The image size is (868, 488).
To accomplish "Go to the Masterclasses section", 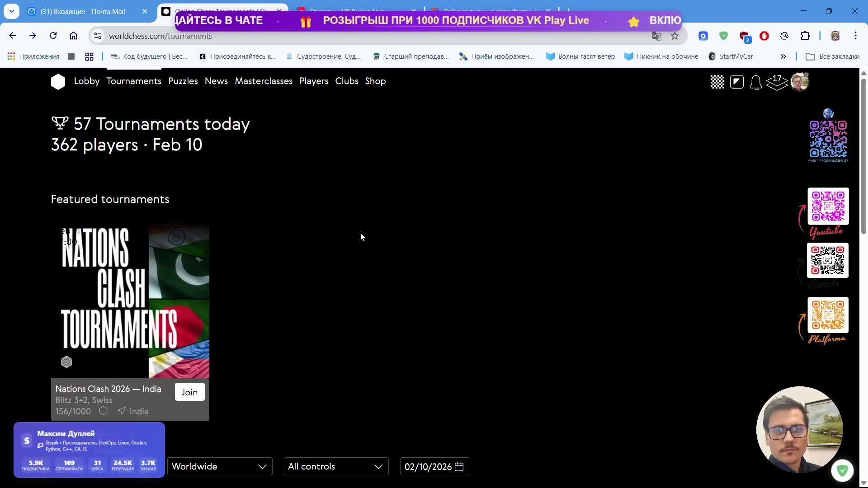I will pos(263,81).
